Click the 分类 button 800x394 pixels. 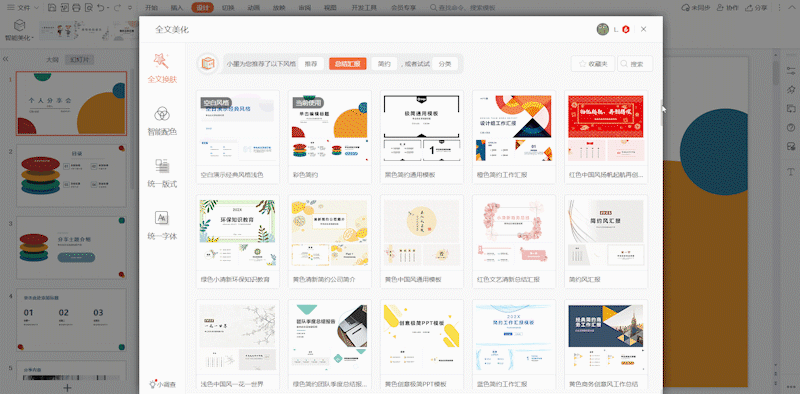[444, 64]
